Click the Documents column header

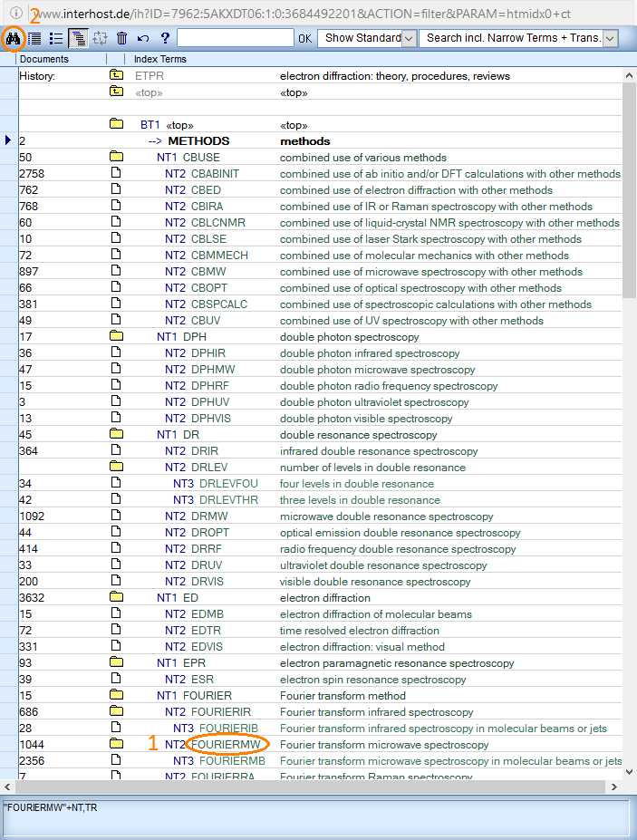43,59
